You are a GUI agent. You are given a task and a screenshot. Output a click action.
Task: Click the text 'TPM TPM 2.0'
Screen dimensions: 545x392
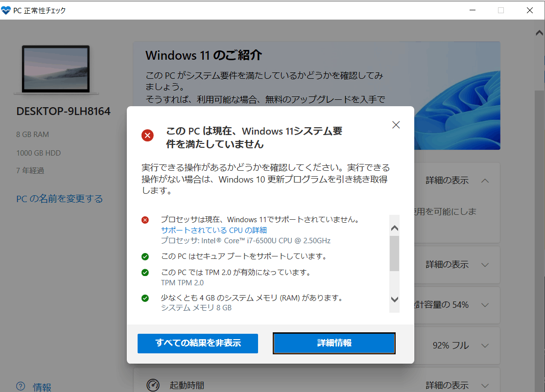pos(182,283)
